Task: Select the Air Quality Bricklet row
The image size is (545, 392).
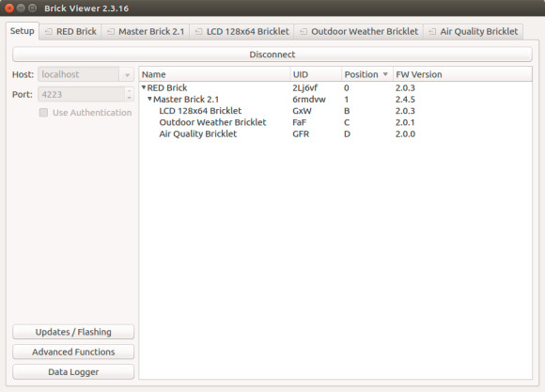Action: pyautogui.click(x=335, y=133)
